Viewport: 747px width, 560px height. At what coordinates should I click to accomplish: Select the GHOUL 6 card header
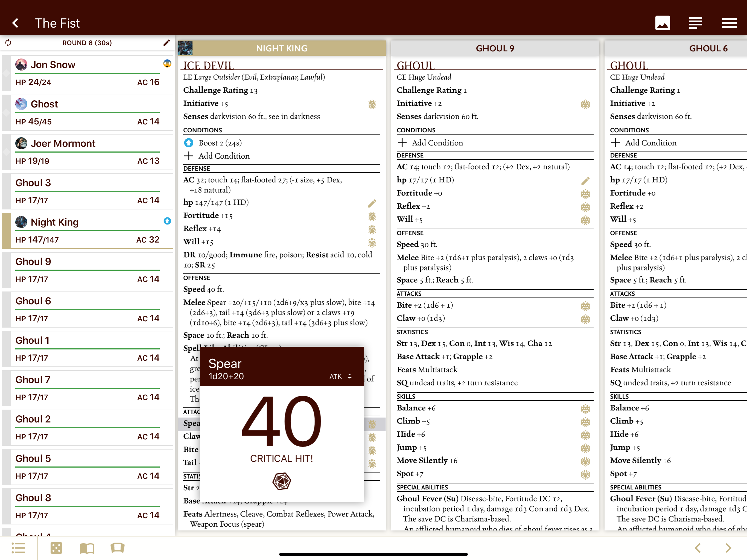676,48
